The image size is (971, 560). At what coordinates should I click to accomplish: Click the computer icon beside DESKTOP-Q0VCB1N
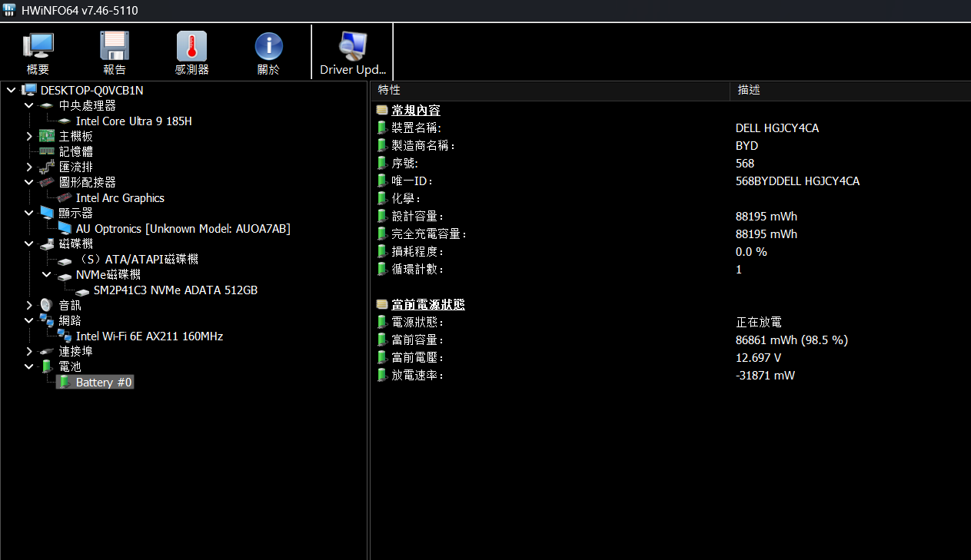(29, 90)
